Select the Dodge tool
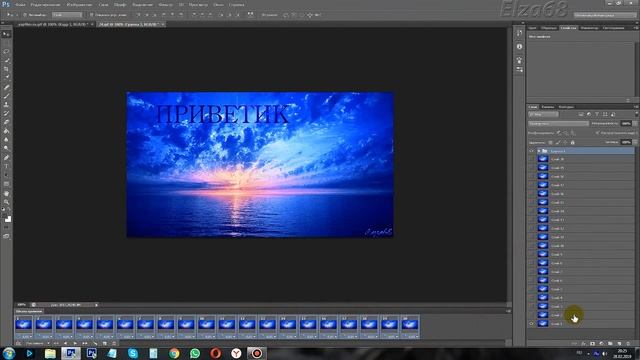640x360 pixels. tap(7, 148)
